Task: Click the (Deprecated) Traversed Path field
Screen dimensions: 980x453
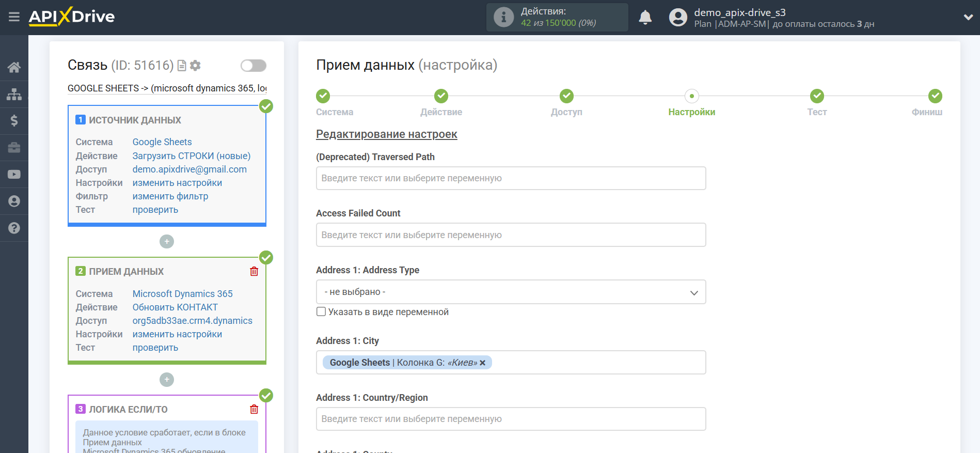Action: point(511,178)
